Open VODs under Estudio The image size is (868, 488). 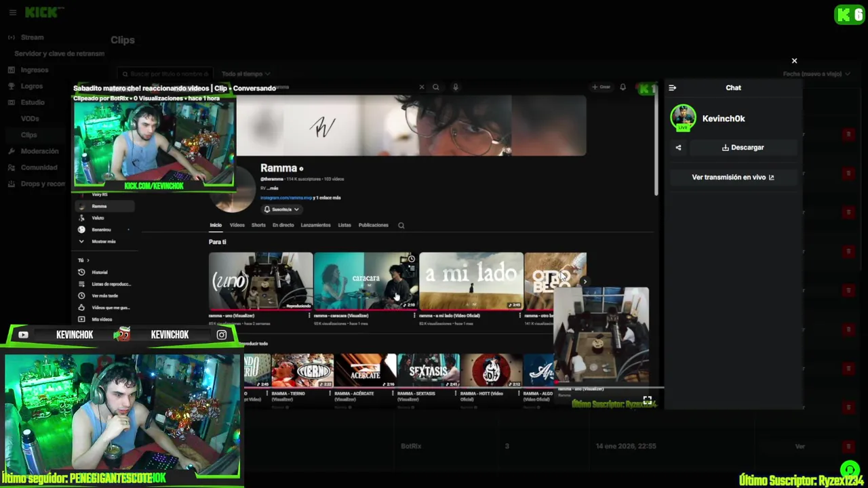tap(30, 119)
